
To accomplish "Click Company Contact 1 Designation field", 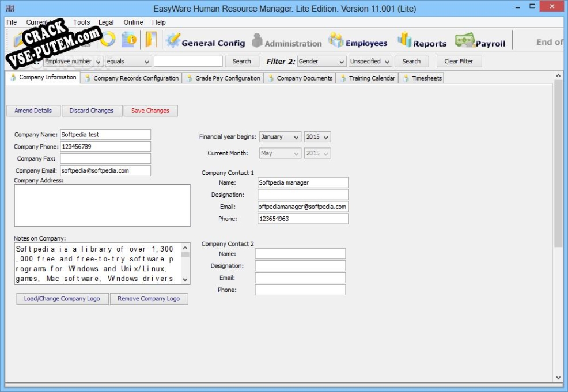I will coord(303,195).
